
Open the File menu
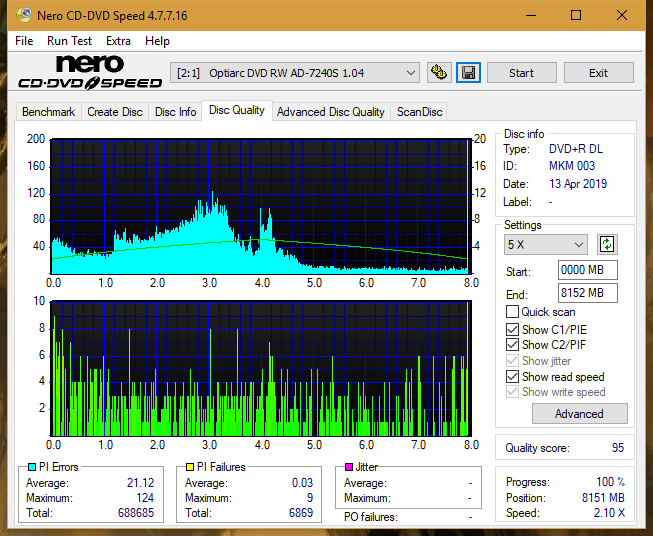click(x=24, y=41)
